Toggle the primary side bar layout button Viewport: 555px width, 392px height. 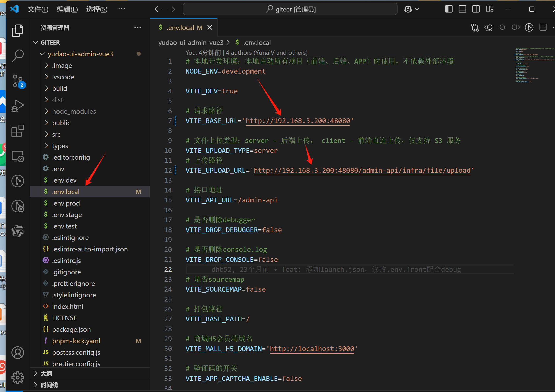pos(449,9)
